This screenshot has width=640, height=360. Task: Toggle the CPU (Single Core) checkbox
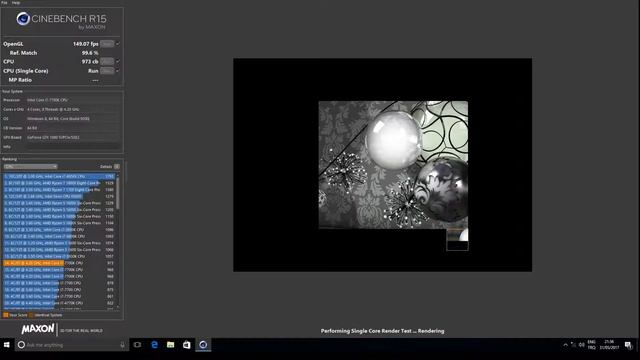(x=118, y=71)
